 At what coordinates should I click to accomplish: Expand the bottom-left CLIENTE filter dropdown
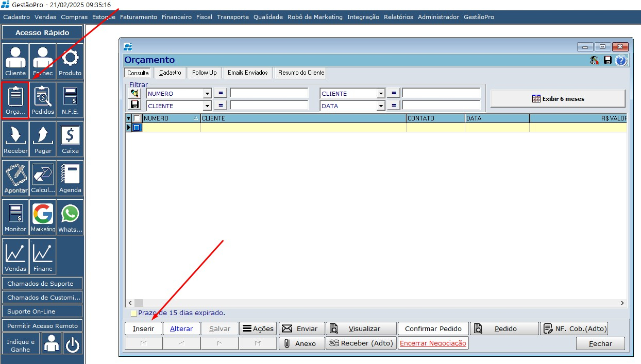coord(207,106)
